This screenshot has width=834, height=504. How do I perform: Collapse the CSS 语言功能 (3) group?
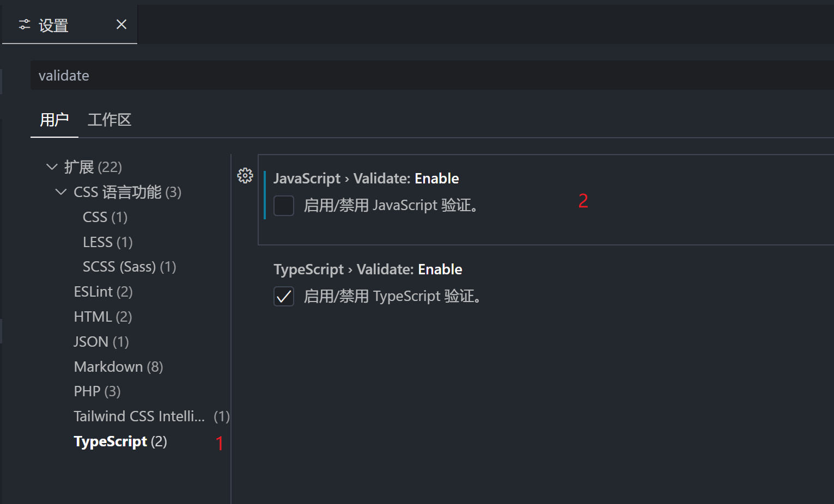click(61, 192)
